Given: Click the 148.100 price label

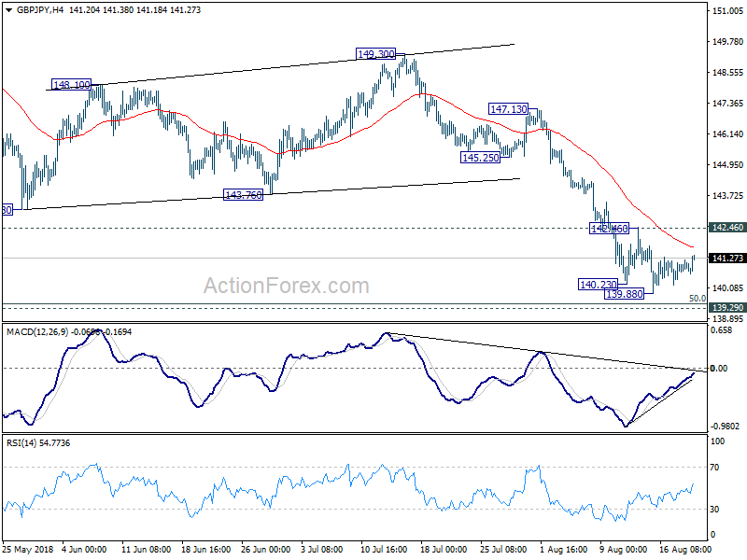Looking at the screenshot, I should pyautogui.click(x=72, y=85).
